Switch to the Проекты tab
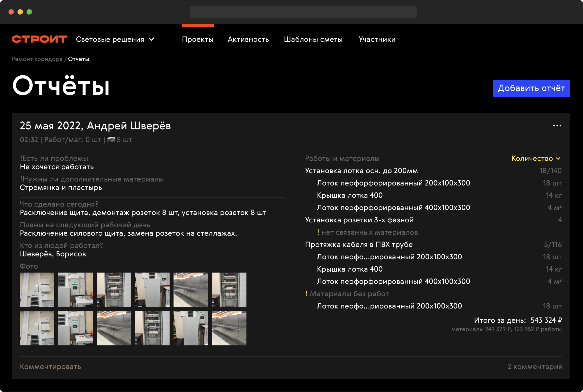Screen dimensions: 583x392 point(198,39)
